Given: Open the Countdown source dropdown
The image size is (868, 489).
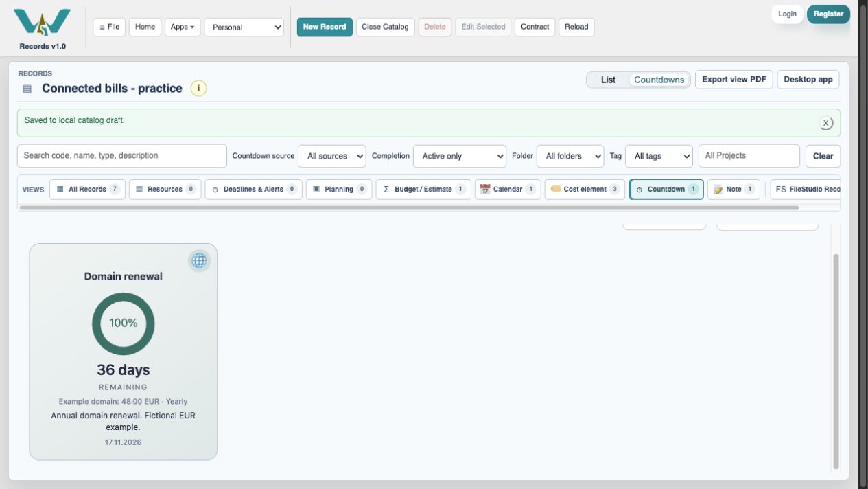Looking at the screenshot, I should click(x=332, y=156).
